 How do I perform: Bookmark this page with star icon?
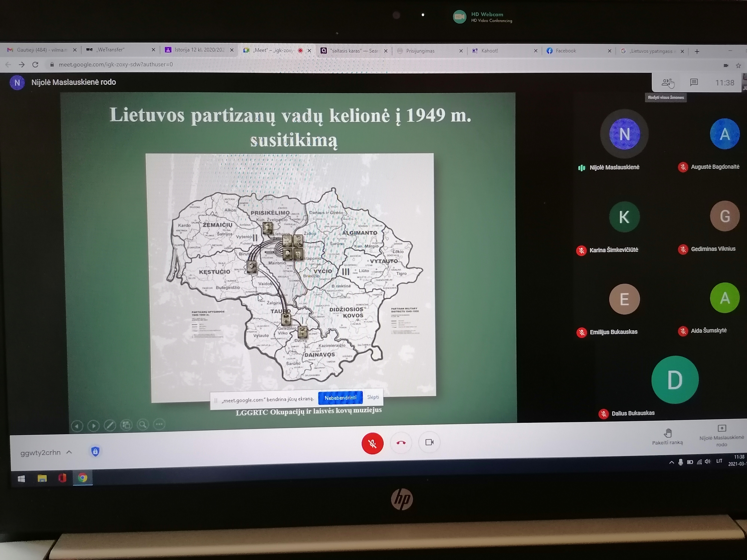tap(739, 66)
